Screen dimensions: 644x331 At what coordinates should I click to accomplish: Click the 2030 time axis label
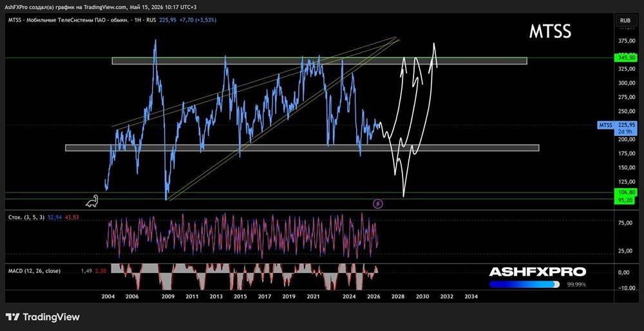coord(423,296)
